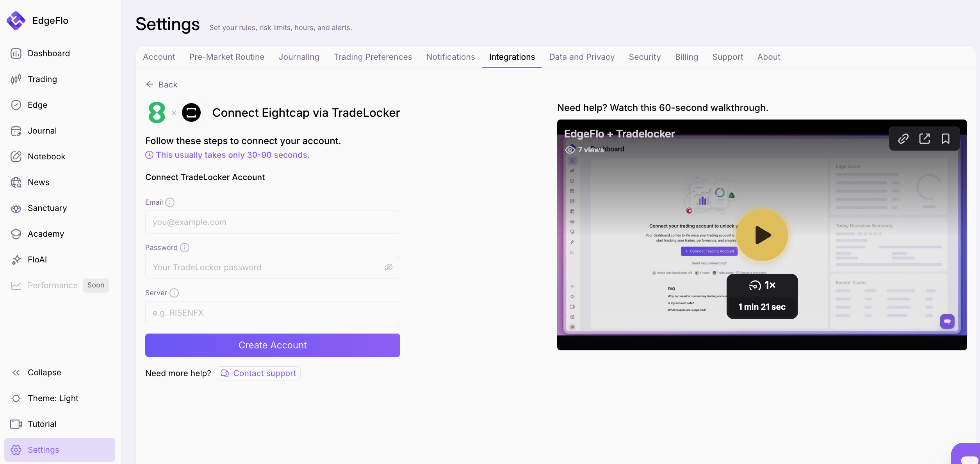The width and height of the screenshot is (980, 464).
Task: Click 'This usually takes only 30-90 seconds.' text
Action: point(233,155)
